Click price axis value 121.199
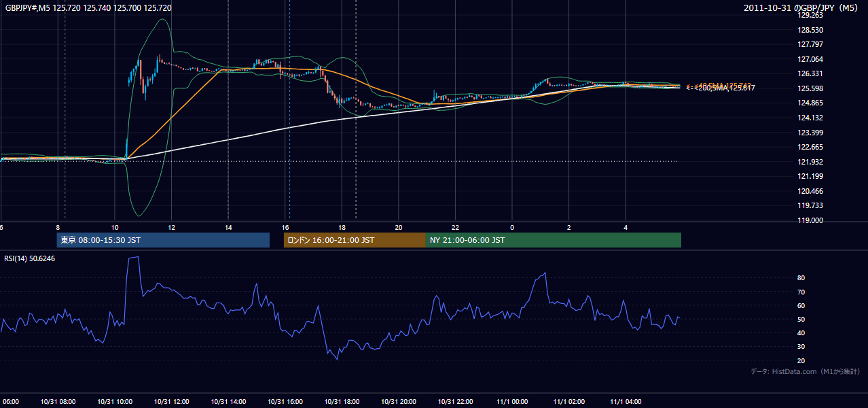 coord(810,176)
